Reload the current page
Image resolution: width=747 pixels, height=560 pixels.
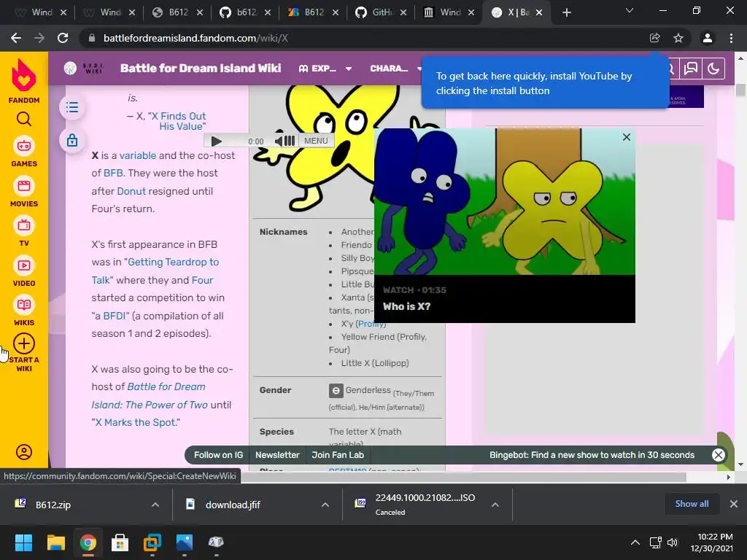coord(63,38)
